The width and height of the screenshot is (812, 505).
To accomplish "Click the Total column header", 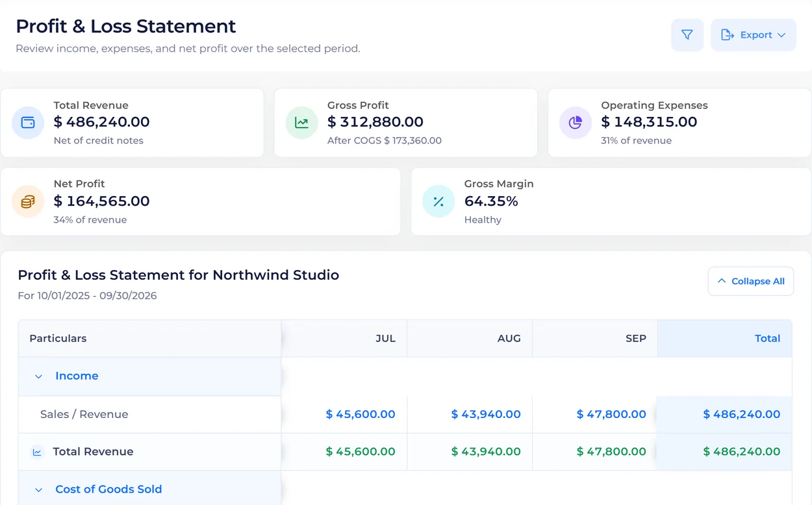I will pos(725,338).
